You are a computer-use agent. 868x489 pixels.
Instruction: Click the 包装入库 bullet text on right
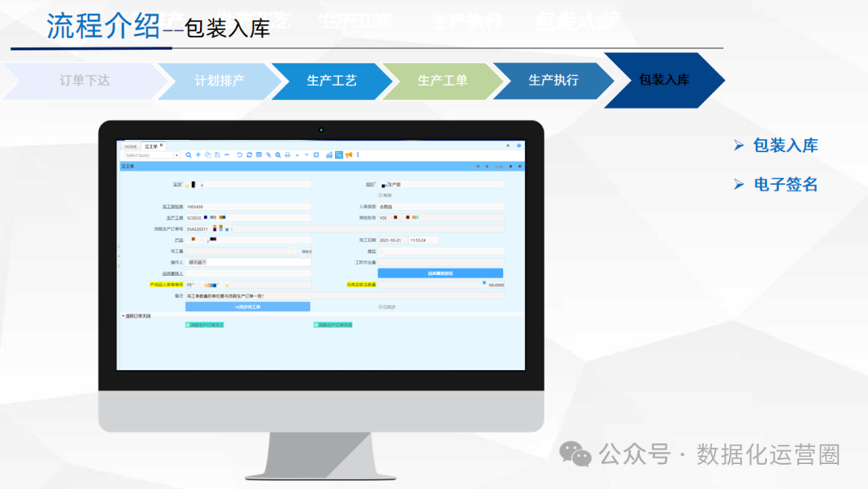pos(785,146)
